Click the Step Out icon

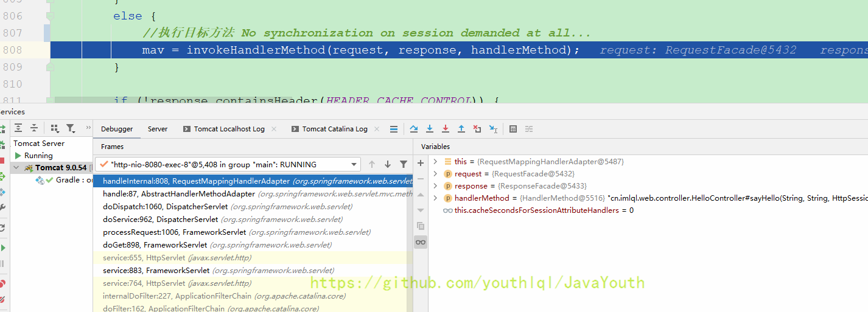(461, 129)
